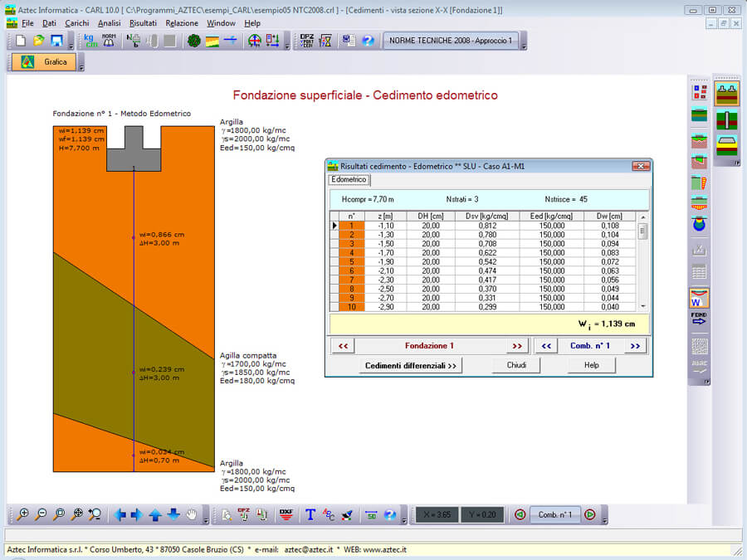Click the zoom in magnifier icon
The height and width of the screenshot is (560, 747).
23,514
